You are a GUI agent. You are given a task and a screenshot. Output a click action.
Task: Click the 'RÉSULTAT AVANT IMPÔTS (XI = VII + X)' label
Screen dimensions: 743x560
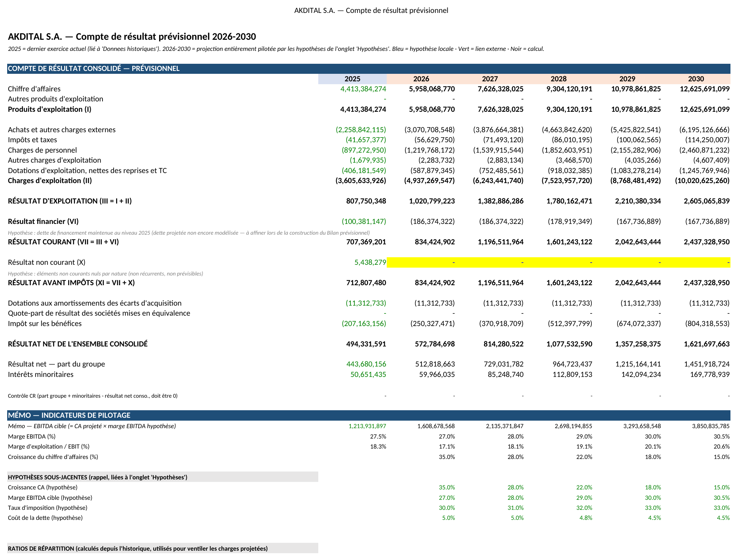(71, 283)
